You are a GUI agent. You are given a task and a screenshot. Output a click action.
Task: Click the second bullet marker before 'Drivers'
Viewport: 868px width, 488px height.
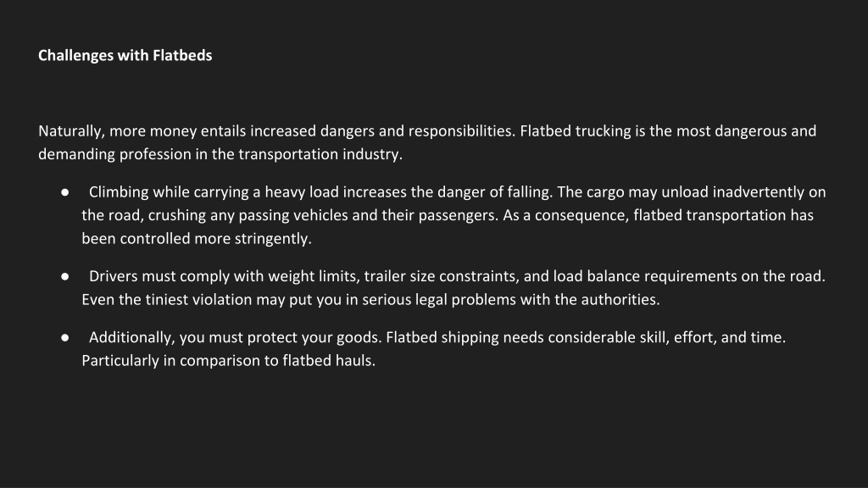[64, 277]
